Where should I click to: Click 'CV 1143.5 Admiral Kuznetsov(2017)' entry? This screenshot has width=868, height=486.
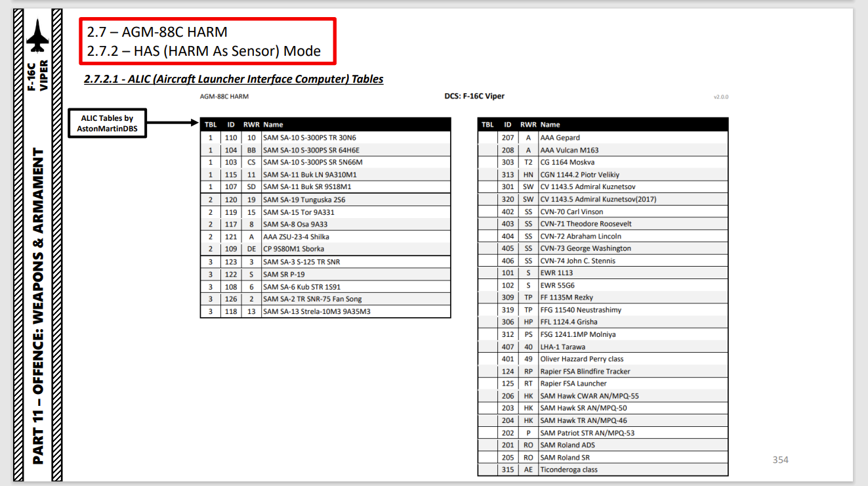tap(603, 199)
